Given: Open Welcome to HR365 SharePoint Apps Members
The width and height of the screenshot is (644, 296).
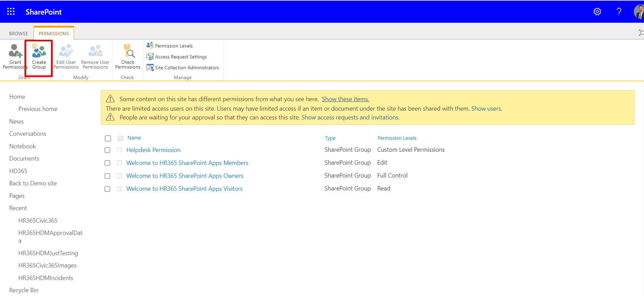Looking at the screenshot, I should click(x=187, y=163).
